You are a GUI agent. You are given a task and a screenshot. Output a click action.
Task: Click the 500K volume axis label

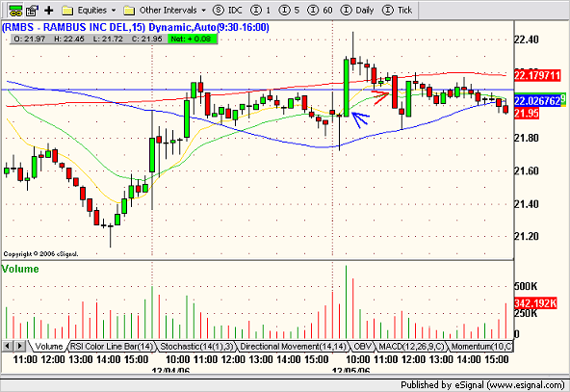pyautogui.click(x=526, y=286)
